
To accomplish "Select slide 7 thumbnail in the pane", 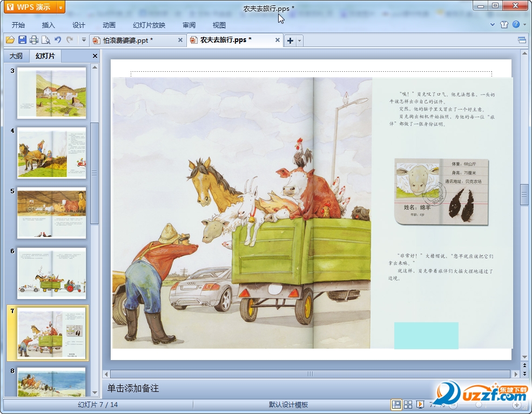I will pos(51,333).
